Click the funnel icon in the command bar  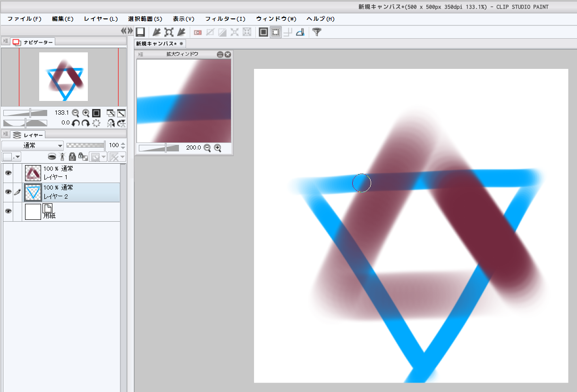pyautogui.click(x=317, y=32)
